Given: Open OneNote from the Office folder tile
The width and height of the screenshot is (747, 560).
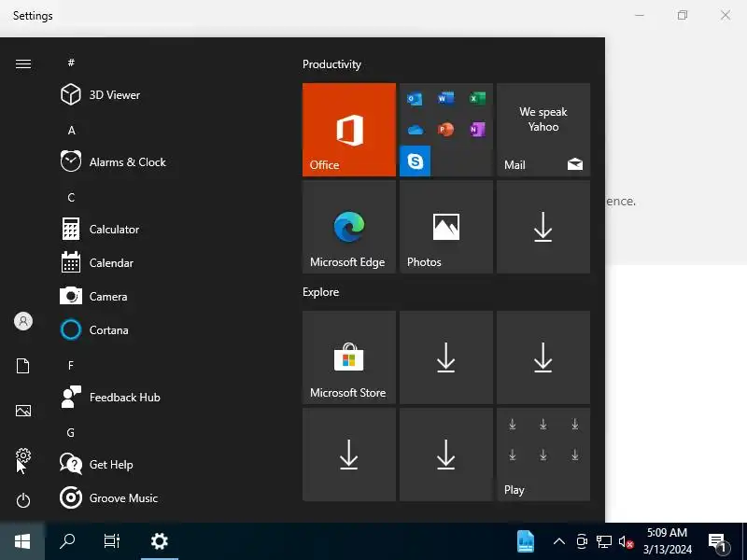Looking at the screenshot, I should (x=477, y=130).
